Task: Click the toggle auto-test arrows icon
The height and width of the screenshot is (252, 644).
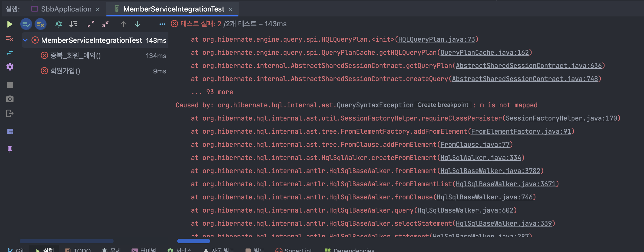Action: coord(10,53)
